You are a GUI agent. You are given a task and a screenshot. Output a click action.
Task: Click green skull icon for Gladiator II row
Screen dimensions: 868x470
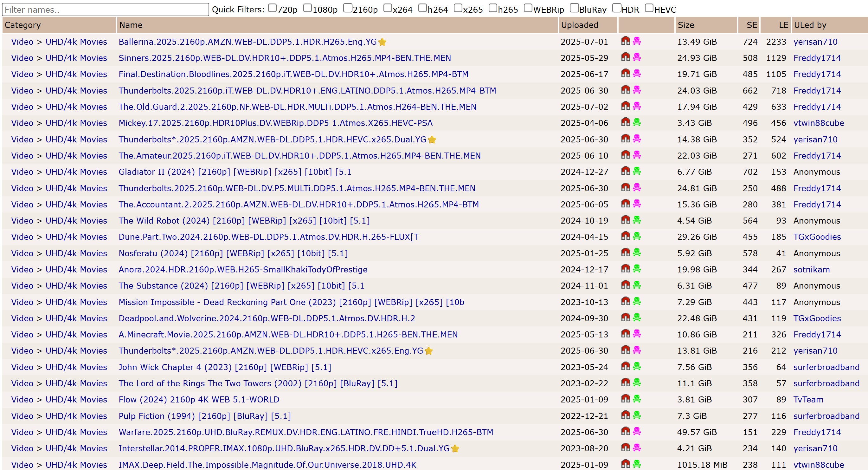click(x=637, y=171)
